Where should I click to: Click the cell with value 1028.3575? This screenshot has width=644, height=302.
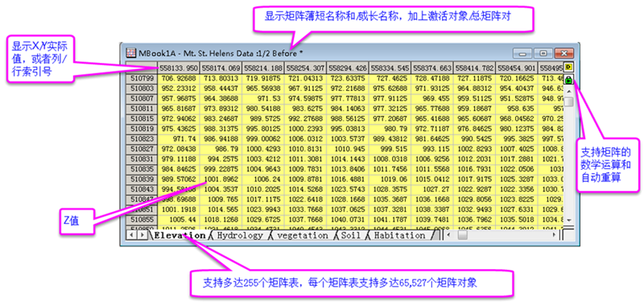click(x=390, y=189)
